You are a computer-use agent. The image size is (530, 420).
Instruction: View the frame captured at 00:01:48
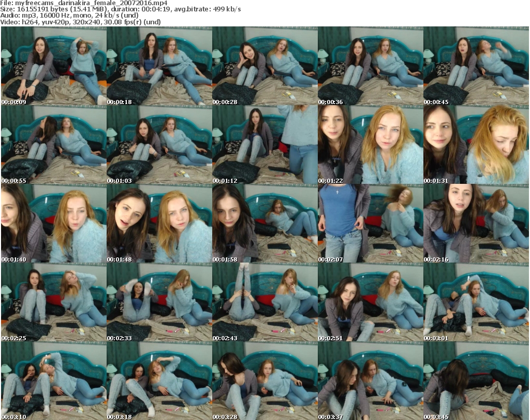pyautogui.click(x=159, y=224)
